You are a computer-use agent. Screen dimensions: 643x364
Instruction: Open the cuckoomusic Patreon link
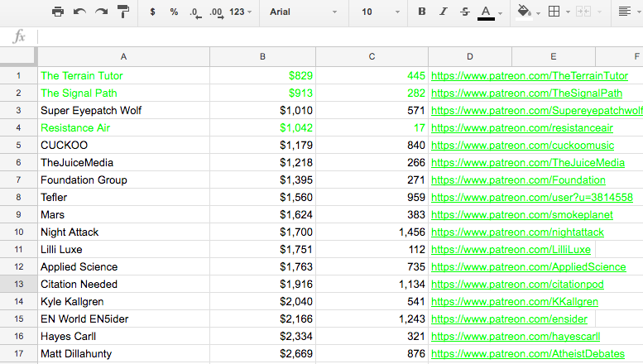[522, 145]
